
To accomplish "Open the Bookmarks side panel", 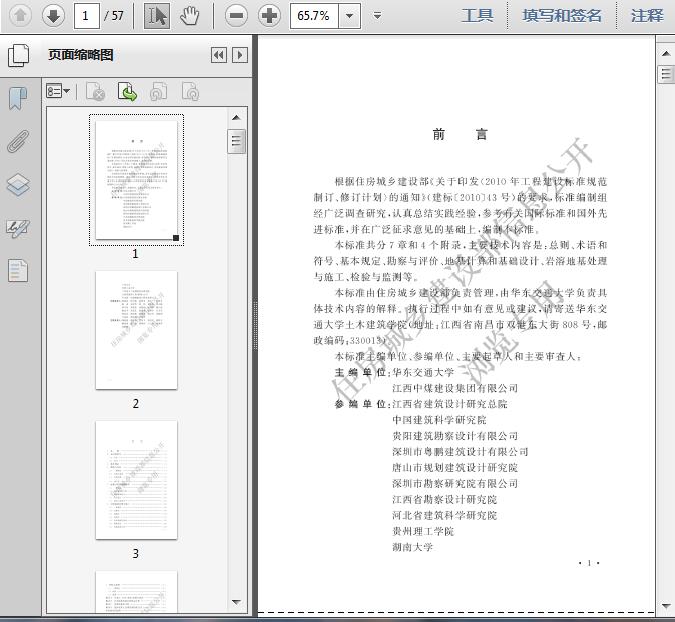I will 18,98.
